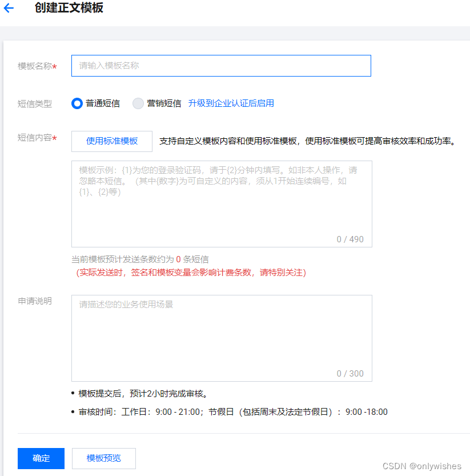The height and width of the screenshot is (476, 470).
Task: Click the 申请说明 field label
Action: coord(35,301)
